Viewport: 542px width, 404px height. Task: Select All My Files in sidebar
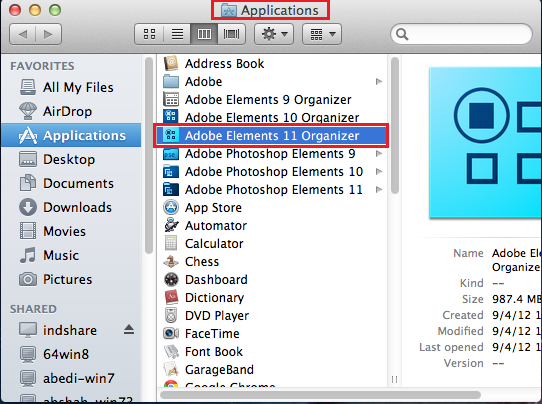click(x=71, y=87)
